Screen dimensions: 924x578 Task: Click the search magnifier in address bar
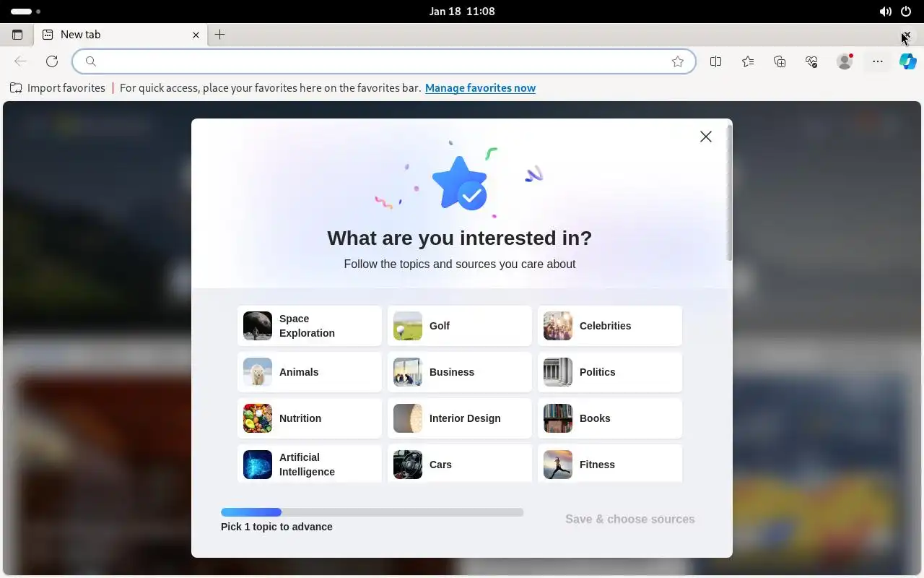point(91,61)
